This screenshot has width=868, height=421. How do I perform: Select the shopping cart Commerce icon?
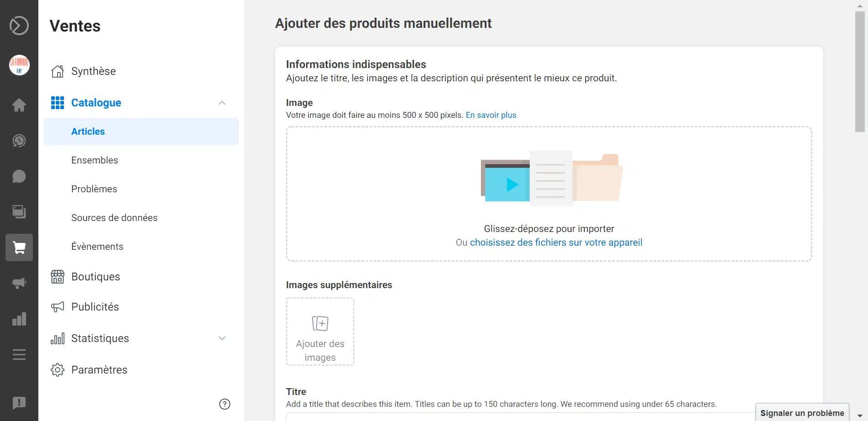19,247
